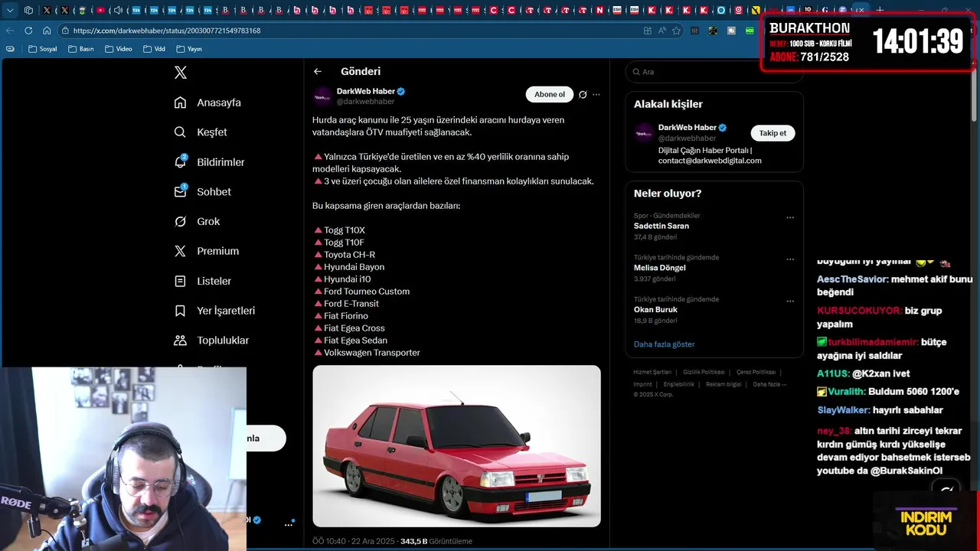Click the split screen icon in address bar
The height and width of the screenshot is (551, 980).
coord(648,31)
